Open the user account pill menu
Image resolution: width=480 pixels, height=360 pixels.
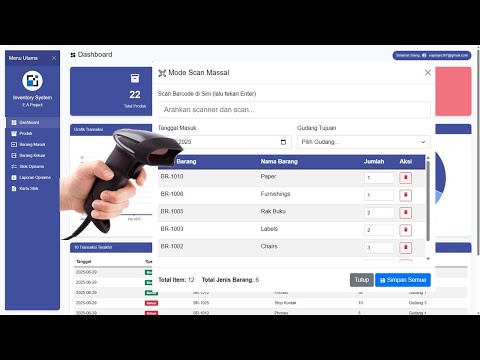[432, 55]
